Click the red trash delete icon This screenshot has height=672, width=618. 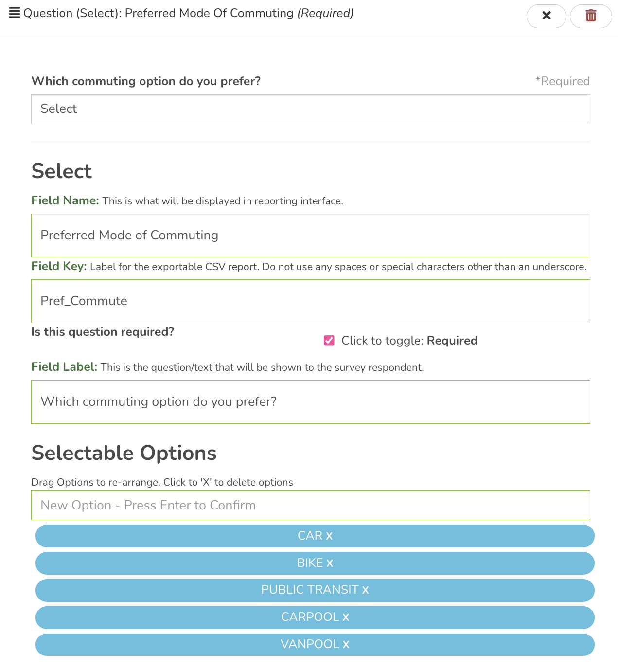click(590, 16)
